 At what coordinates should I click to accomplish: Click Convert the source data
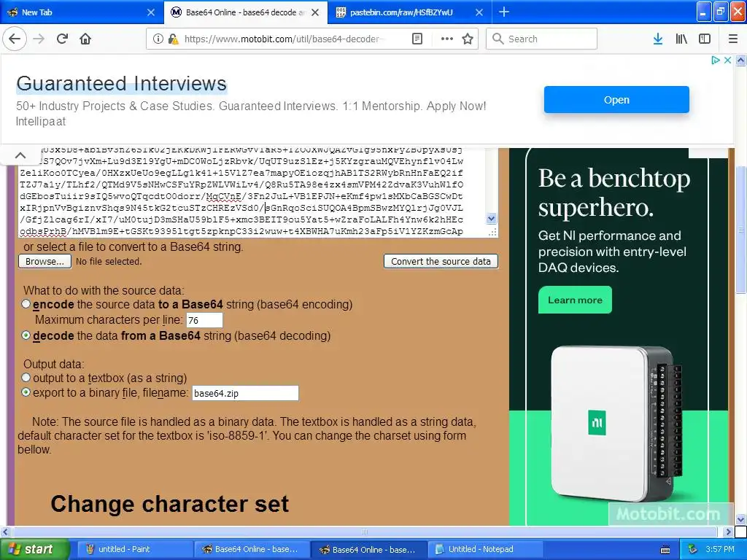[x=441, y=262]
